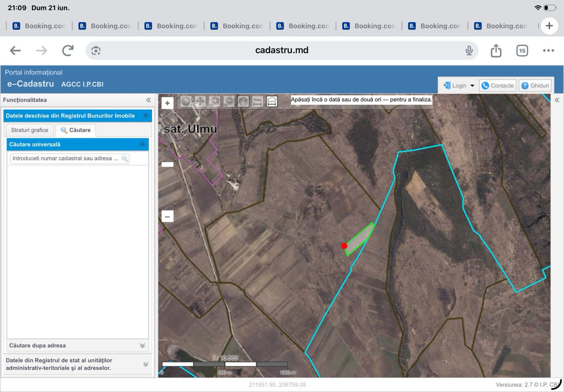Image resolution: width=564 pixels, height=392 pixels.
Task: Collapse the Funcționalitatea side panel
Action: pyautogui.click(x=149, y=100)
